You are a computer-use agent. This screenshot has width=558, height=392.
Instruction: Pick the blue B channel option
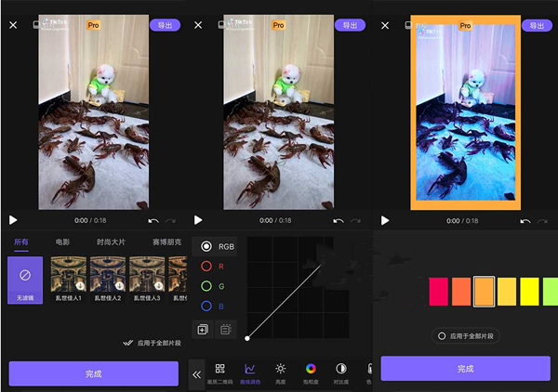206,305
